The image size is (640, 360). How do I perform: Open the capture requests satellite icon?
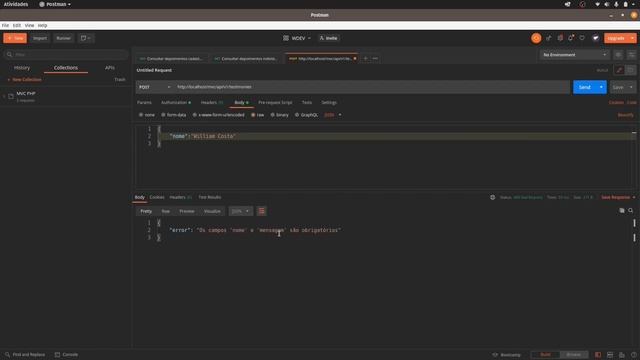(x=549, y=38)
